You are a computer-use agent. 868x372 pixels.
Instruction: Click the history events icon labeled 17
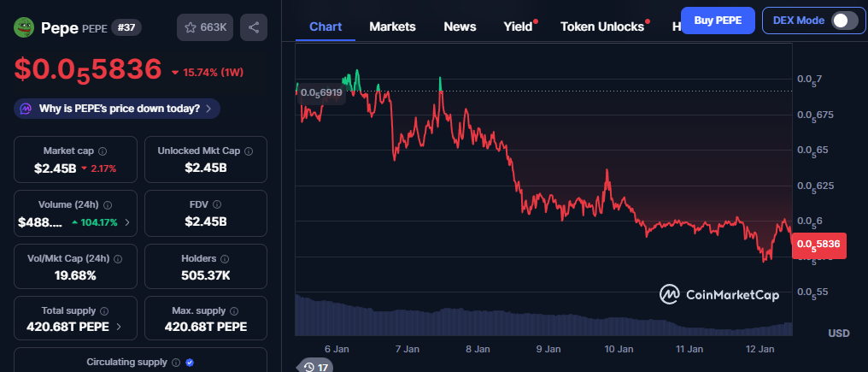[x=315, y=367]
